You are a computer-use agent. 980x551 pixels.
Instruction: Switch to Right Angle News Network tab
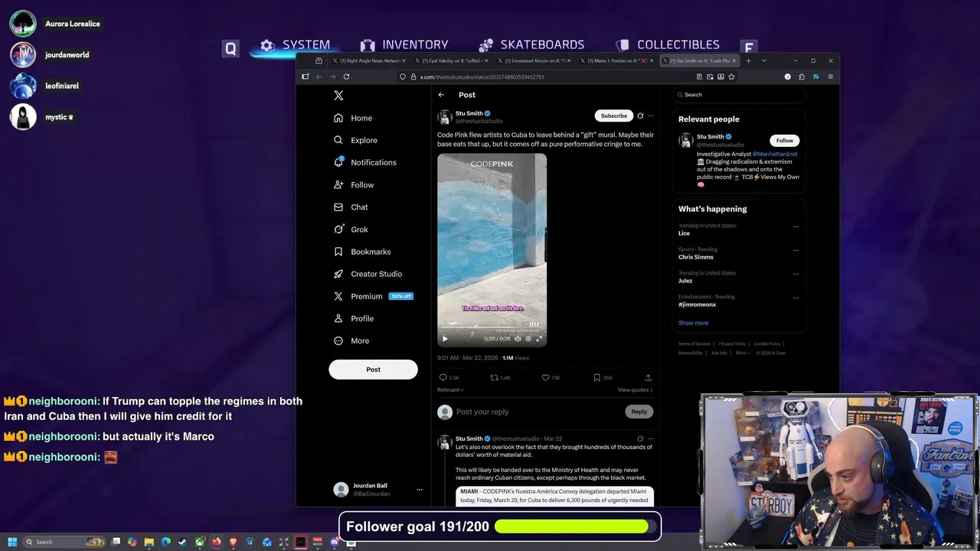click(367, 60)
